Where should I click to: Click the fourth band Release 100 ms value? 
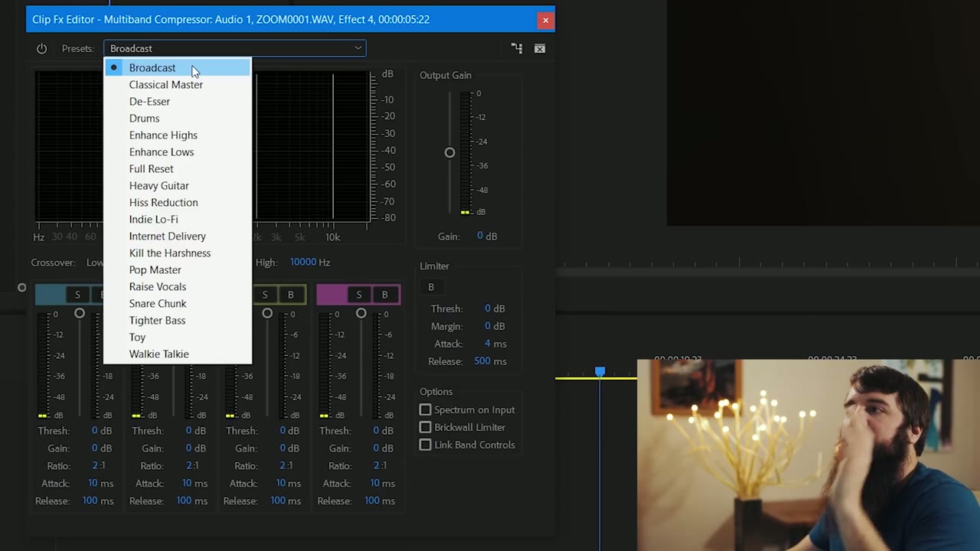(380, 501)
